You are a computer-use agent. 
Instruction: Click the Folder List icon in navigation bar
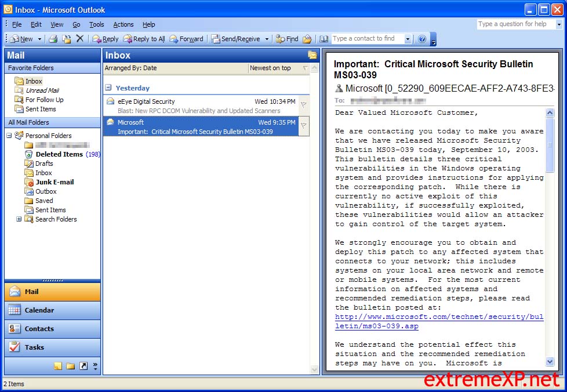pyautogui.click(x=71, y=366)
